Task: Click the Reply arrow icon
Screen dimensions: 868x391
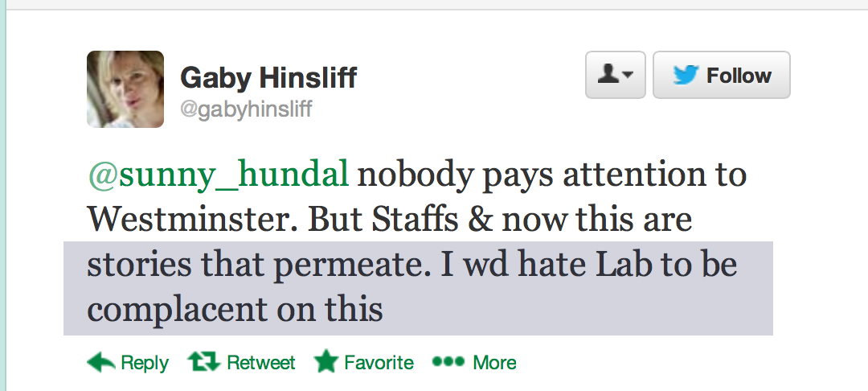Action: pos(100,363)
